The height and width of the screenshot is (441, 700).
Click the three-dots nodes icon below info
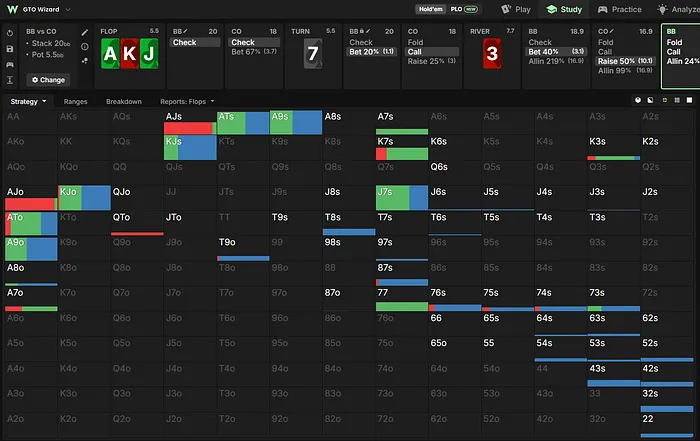(84, 61)
